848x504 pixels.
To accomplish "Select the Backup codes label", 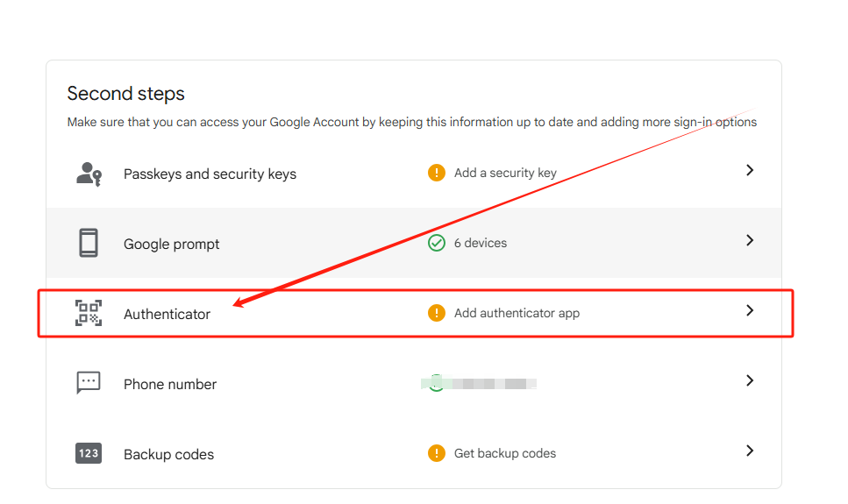I will click(168, 455).
